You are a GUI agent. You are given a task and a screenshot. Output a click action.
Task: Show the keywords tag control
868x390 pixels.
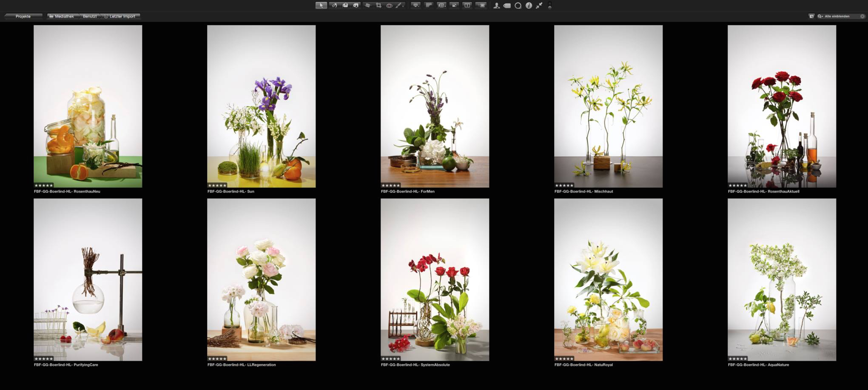[x=507, y=6]
